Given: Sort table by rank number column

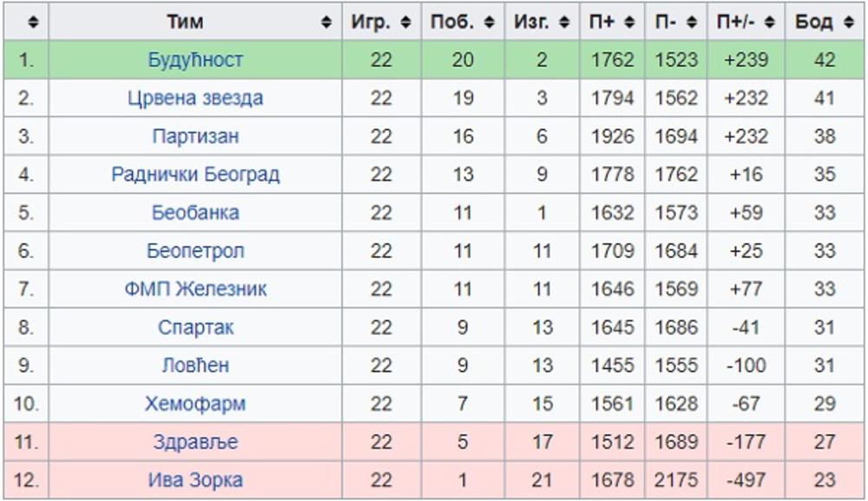Looking at the screenshot, I should [x=26, y=23].
